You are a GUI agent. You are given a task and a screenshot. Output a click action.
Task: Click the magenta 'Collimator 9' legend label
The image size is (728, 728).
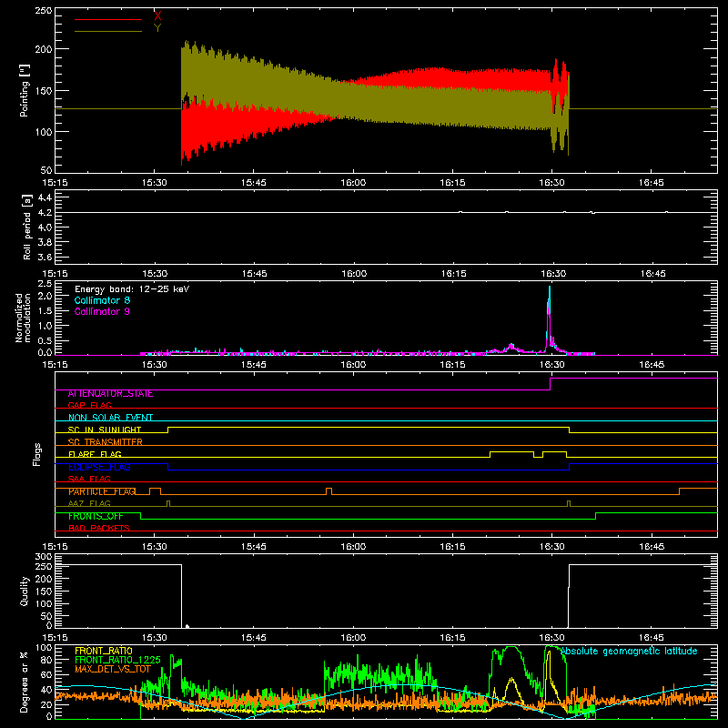(102, 311)
